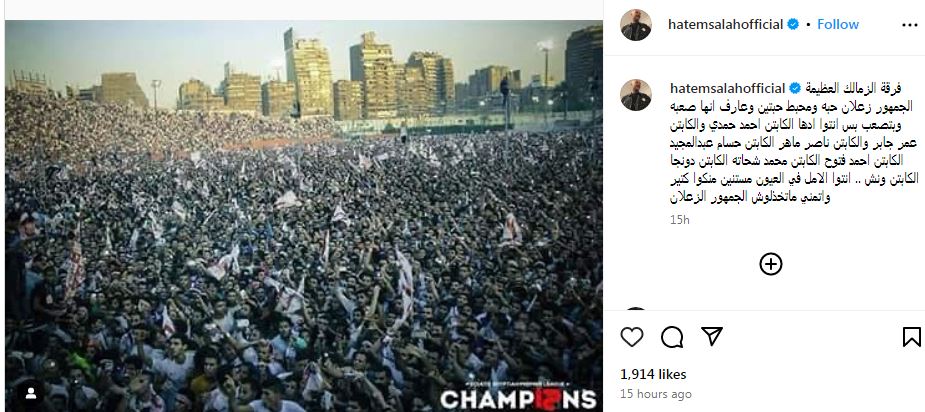The image size is (925, 412).
Task: Click the '15h' time under the caption
Action: pos(680,220)
